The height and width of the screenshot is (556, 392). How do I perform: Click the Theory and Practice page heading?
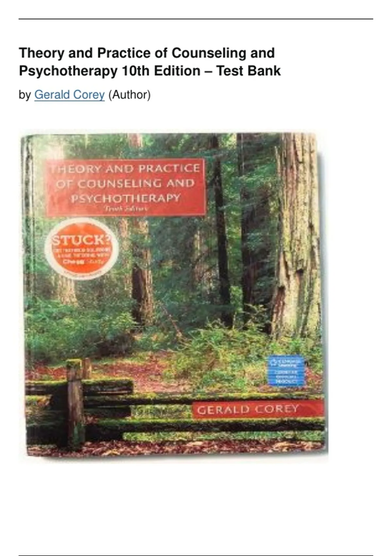[x=150, y=62]
